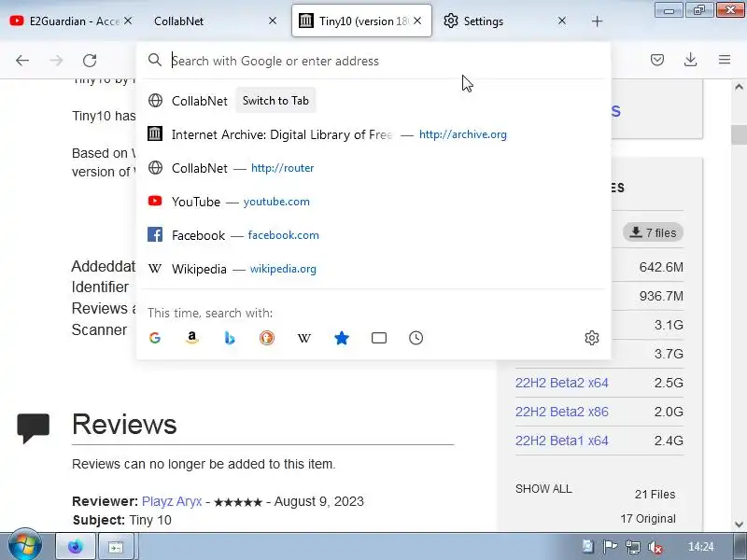Click the network tray icon

click(x=633, y=547)
